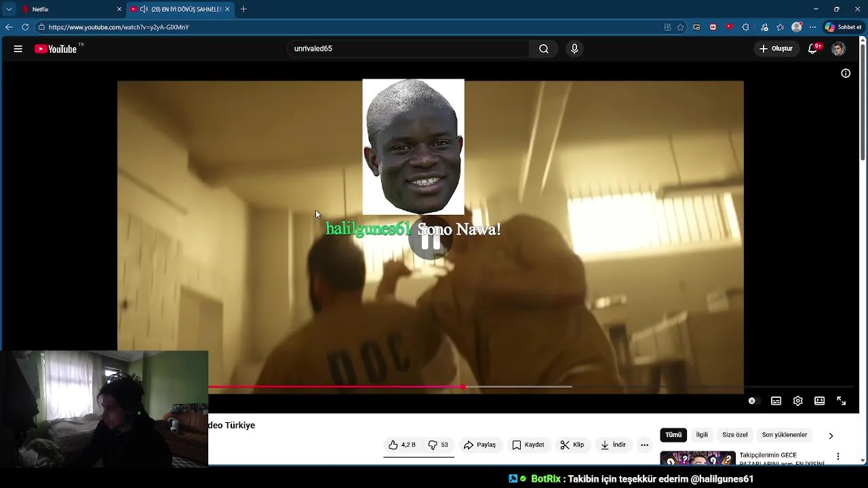Close the Netflix tab
868x488 pixels.
119,9
